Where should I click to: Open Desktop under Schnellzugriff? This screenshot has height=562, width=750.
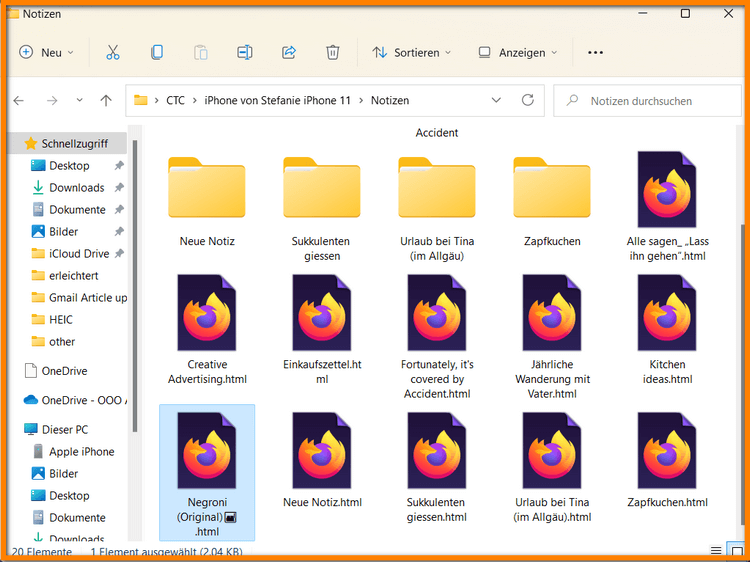[69, 165]
